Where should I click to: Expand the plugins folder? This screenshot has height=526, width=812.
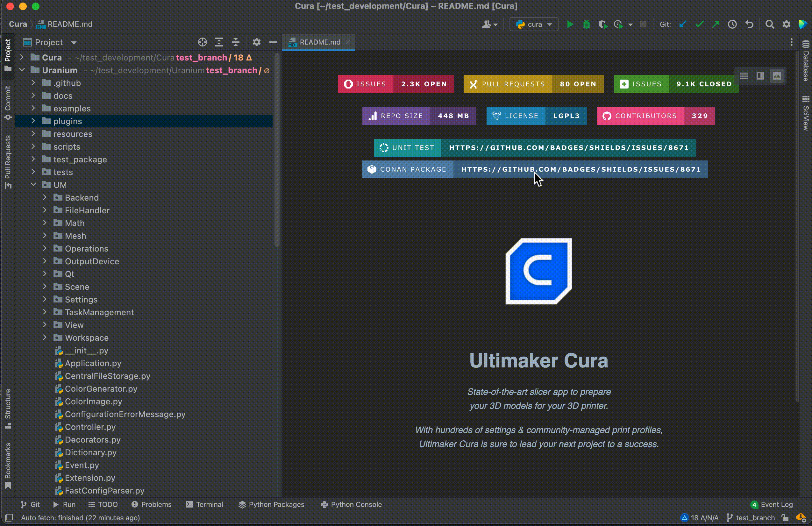pyautogui.click(x=33, y=121)
